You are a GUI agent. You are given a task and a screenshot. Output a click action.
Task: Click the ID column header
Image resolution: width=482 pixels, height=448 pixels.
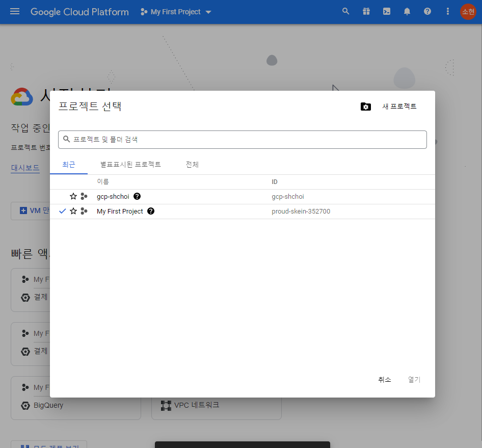coord(275,182)
